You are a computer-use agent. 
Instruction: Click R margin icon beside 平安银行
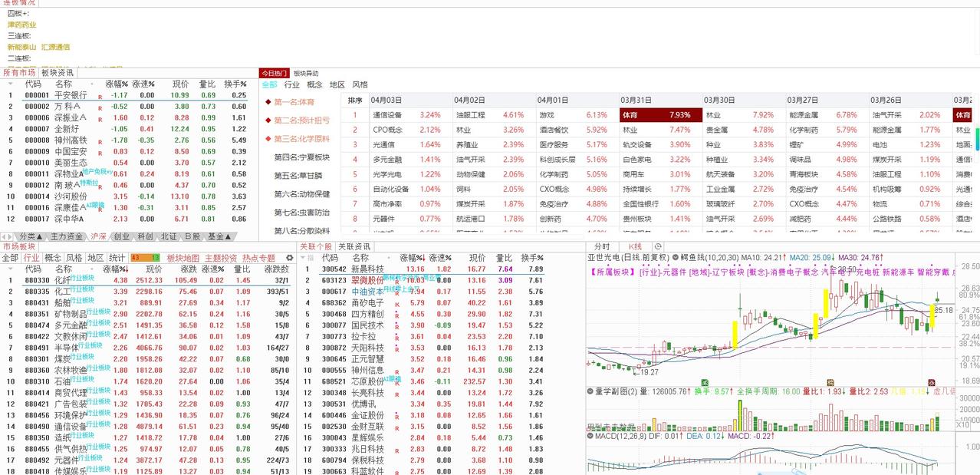click(100, 95)
